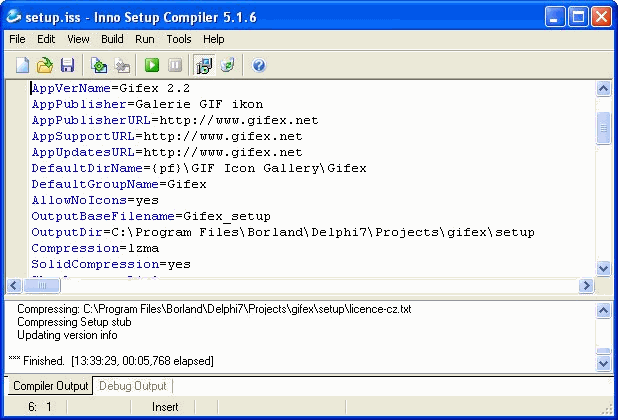Click the editor vertical scrollbar thumb
618x420 pixels.
(x=603, y=128)
